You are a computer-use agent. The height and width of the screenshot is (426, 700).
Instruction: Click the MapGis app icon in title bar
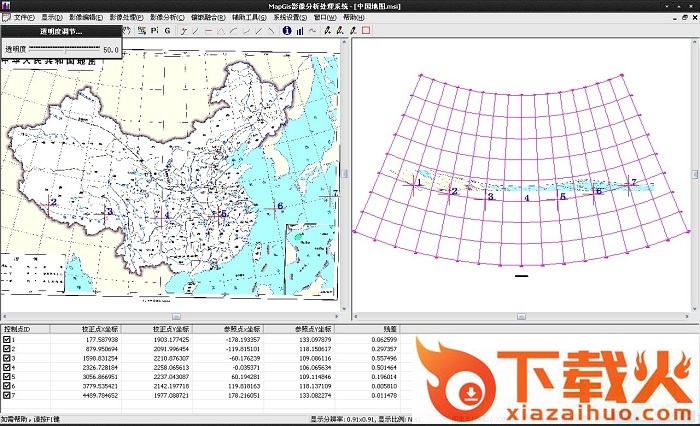(x=5, y=6)
